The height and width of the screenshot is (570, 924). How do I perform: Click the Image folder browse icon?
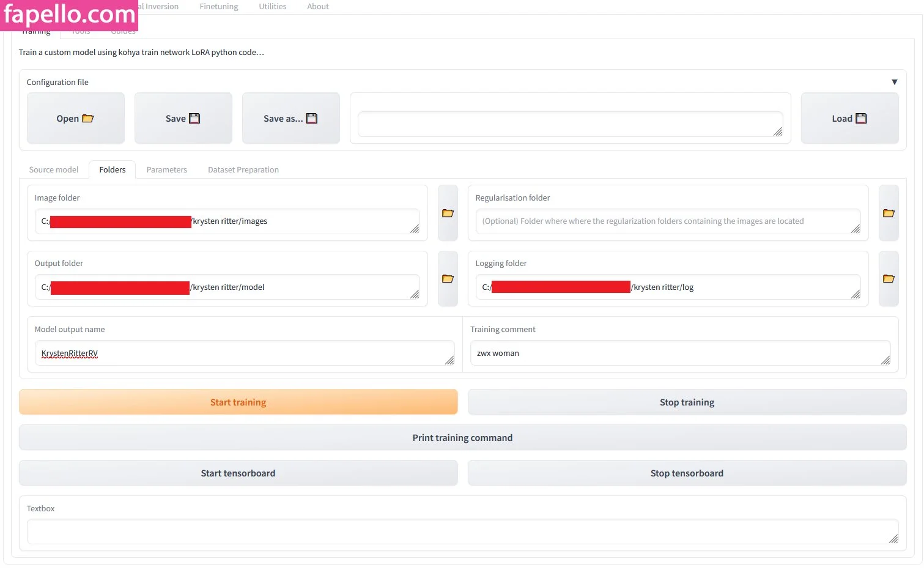(448, 213)
